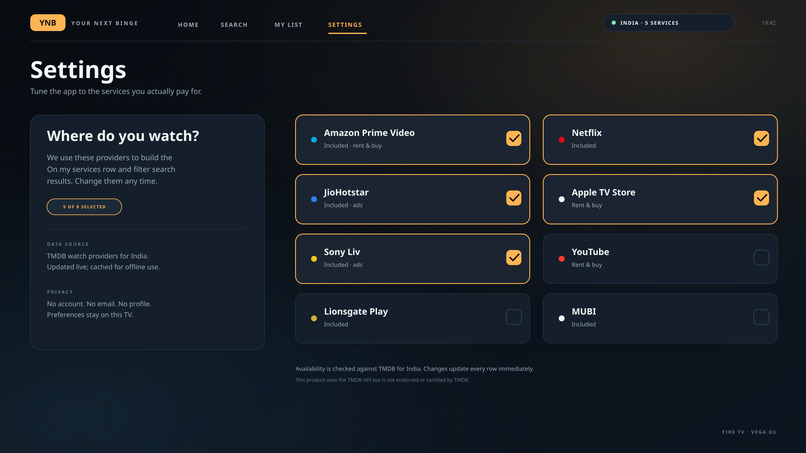This screenshot has height=453, width=806.
Task: Switch to the My List tab
Action: [288, 25]
